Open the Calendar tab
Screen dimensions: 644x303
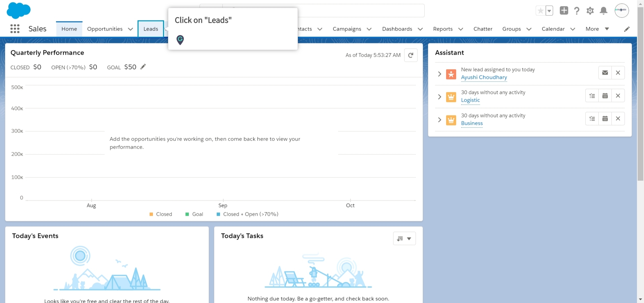(553, 29)
